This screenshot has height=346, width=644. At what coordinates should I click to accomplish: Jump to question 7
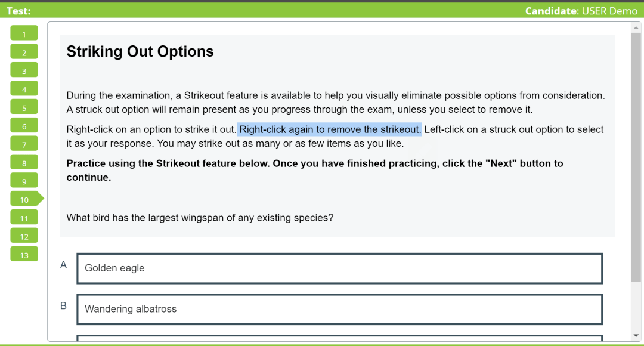24,144
